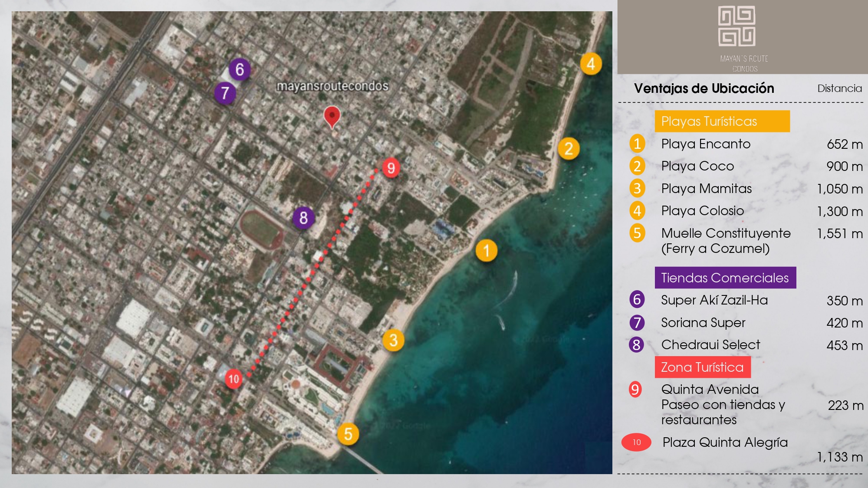Select the Playas Turísticas yellow header

pyautogui.click(x=722, y=121)
